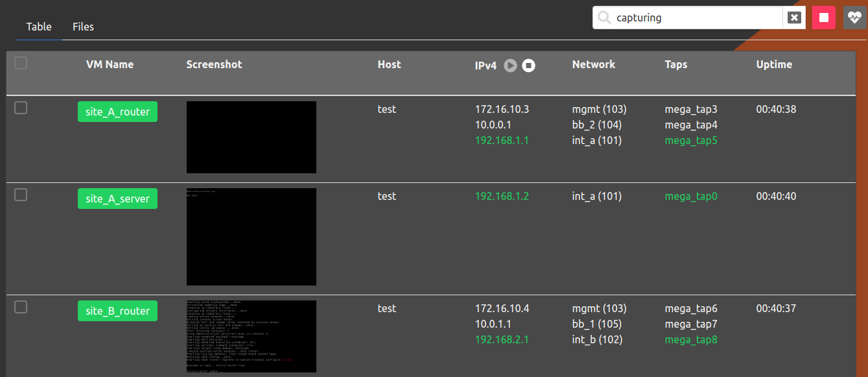Click the stop icon in the IPv4 column header
This screenshot has width=868, height=377.
coord(529,66)
